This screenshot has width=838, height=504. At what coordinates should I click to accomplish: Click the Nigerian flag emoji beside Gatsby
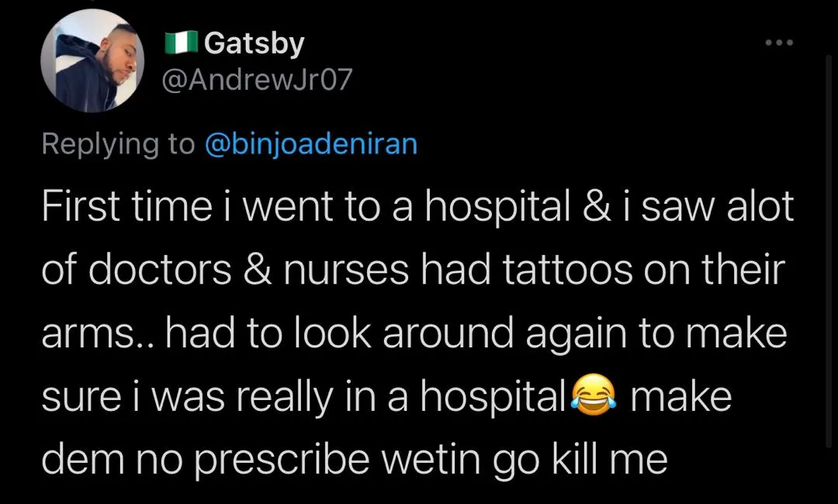point(182,43)
